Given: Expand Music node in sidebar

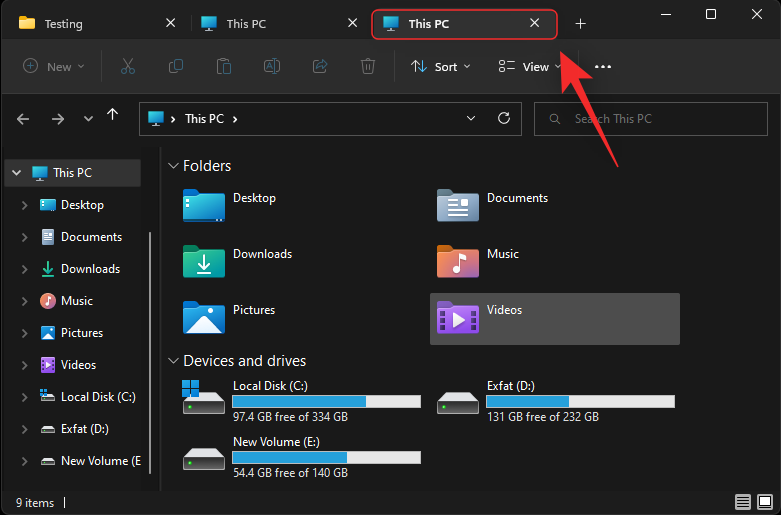Looking at the screenshot, I should 24,301.
